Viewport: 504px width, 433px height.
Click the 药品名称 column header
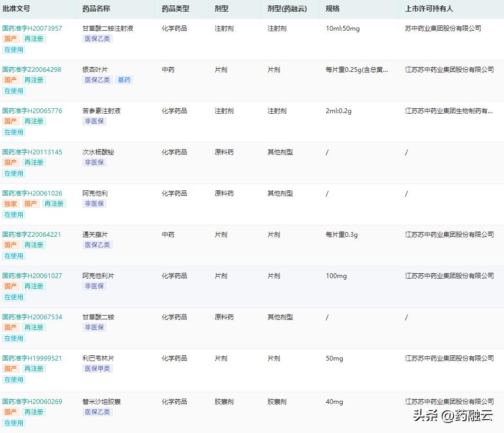[x=96, y=9]
